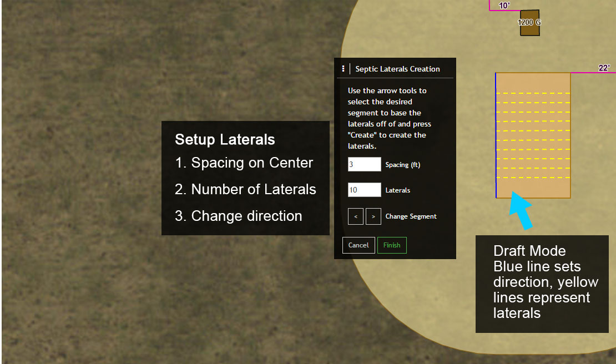Focus the Spacing (ft) input field
The width and height of the screenshot is (616, 364).
tap(365, 164)
